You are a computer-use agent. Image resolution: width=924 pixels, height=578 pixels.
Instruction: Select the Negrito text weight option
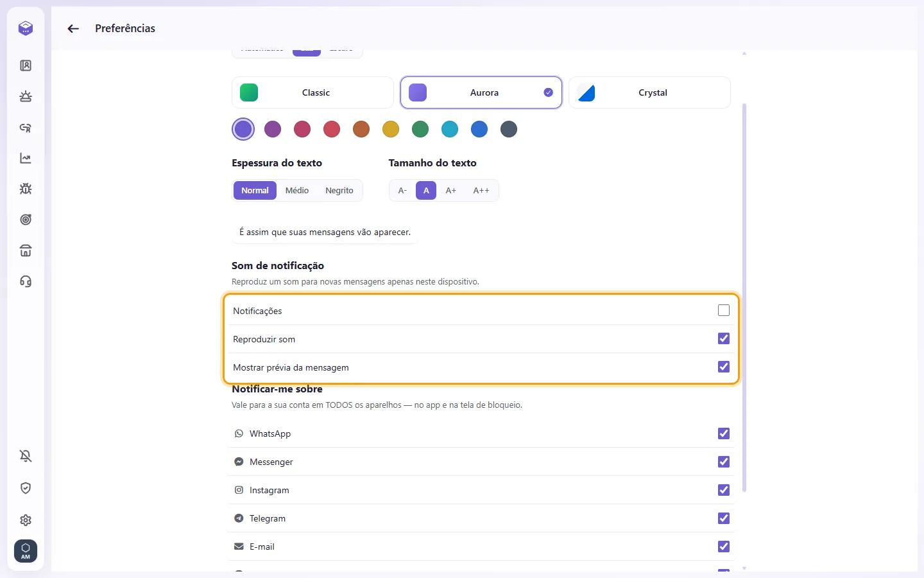click(339, 191)
